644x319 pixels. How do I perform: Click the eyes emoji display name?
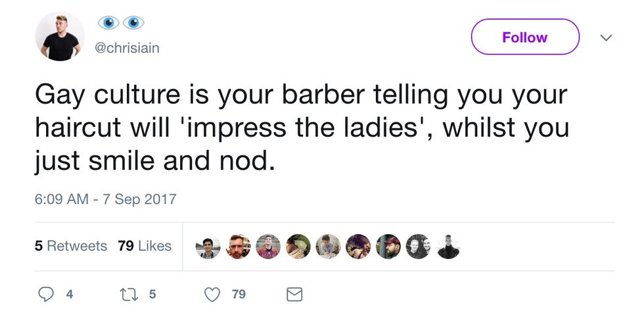[121, 22]
